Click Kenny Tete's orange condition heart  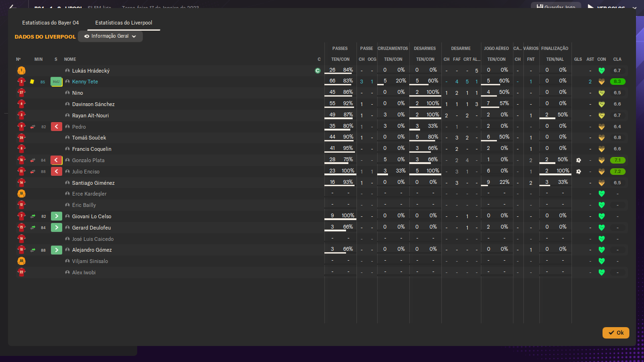click(x=602, y=82)
